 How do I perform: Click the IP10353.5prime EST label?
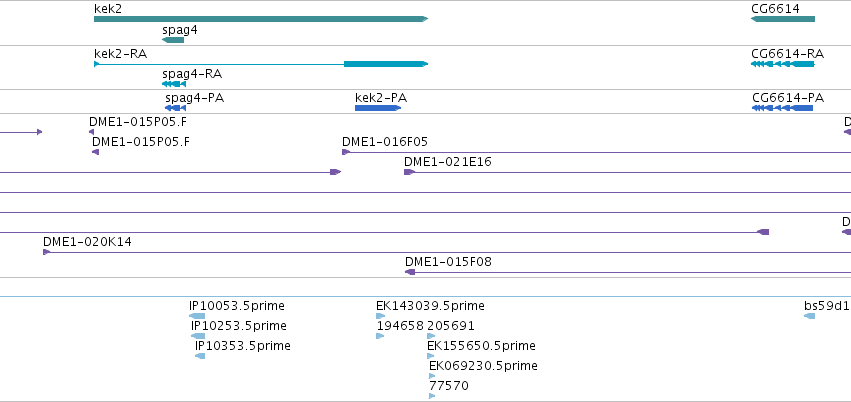[243, 346]
